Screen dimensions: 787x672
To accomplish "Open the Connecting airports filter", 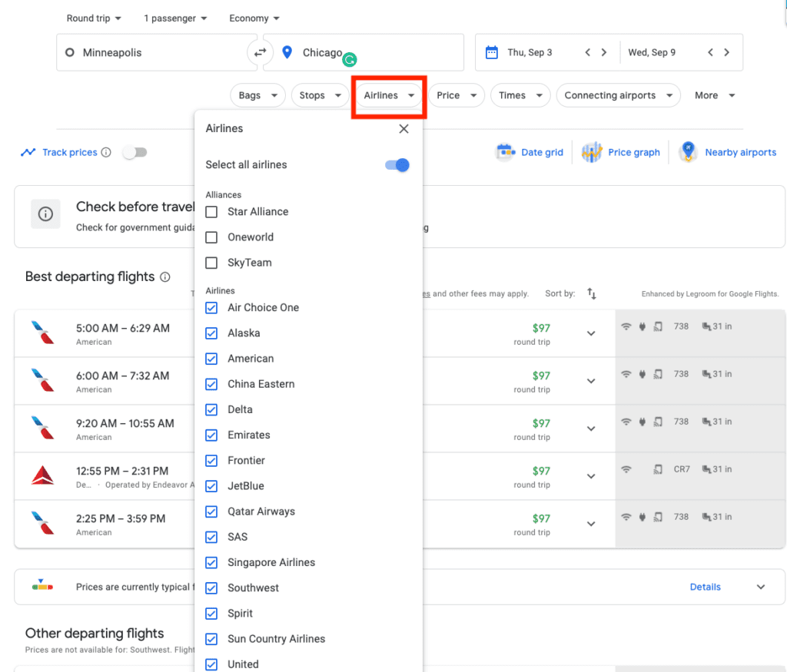I will click(618, 95).
